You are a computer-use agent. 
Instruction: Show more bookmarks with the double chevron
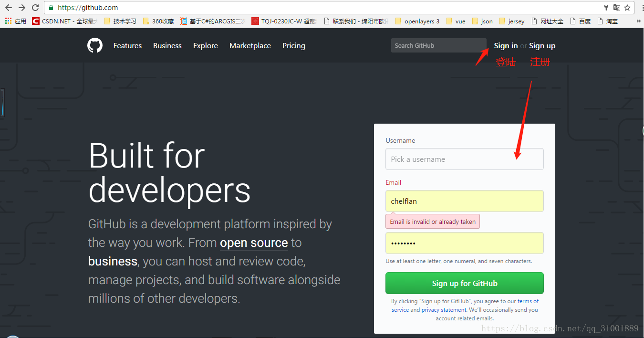pyautogui.click(x=639, y=21)
